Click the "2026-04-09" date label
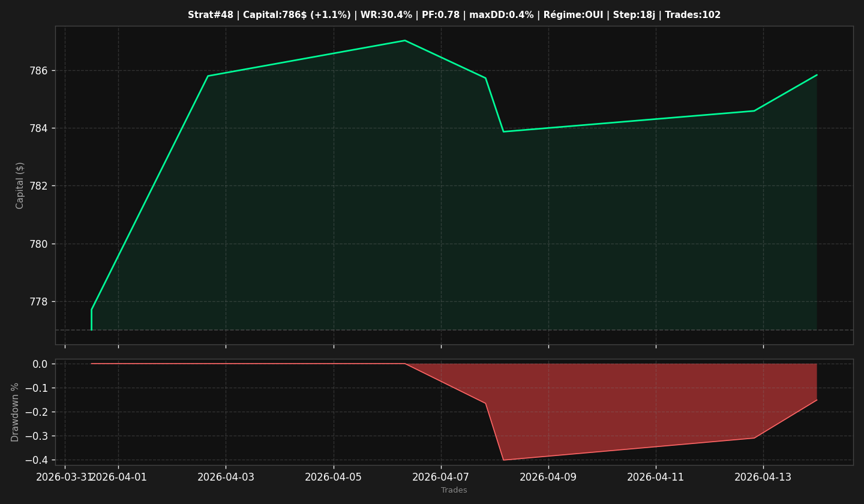Viewport: 864px width, 504px height. 548,478
